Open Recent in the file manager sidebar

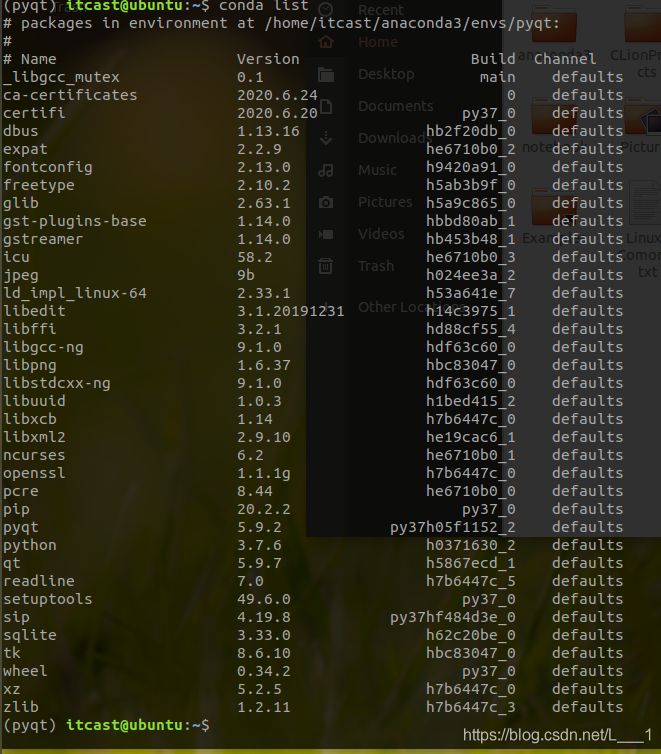pyautogui.click(x=381, y=10)
